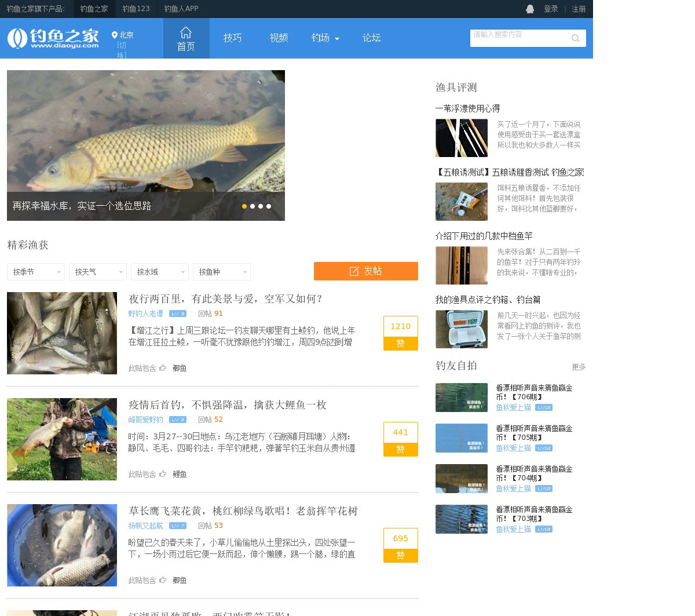Click the 更多 link beside 钓友自拍

pyautogui.click(x=578, y=367)
